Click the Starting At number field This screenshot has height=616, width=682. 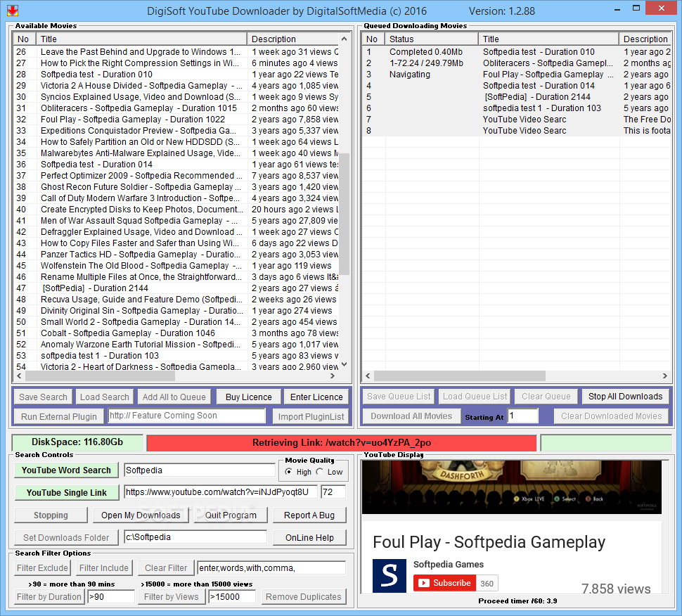[523, 416]
